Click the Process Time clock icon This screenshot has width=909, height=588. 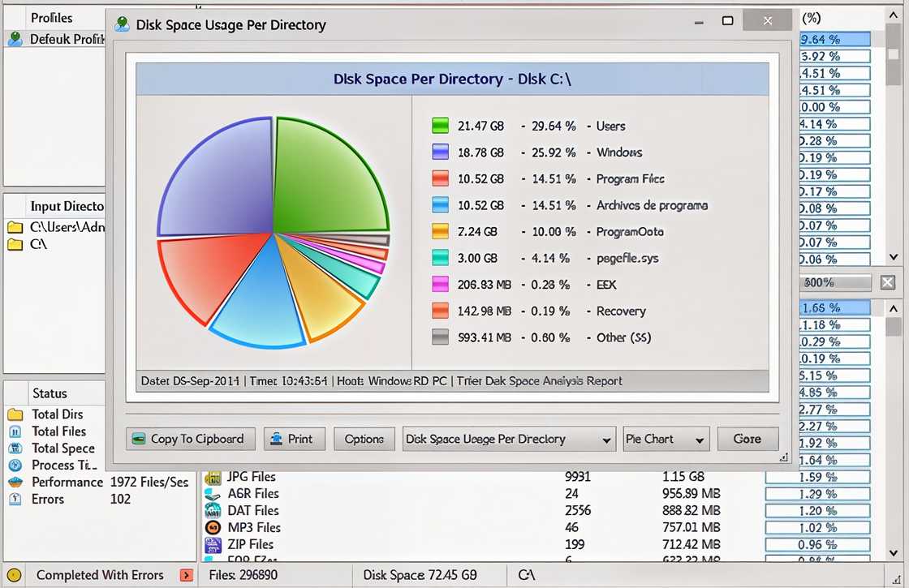click(x=15, y=466)
